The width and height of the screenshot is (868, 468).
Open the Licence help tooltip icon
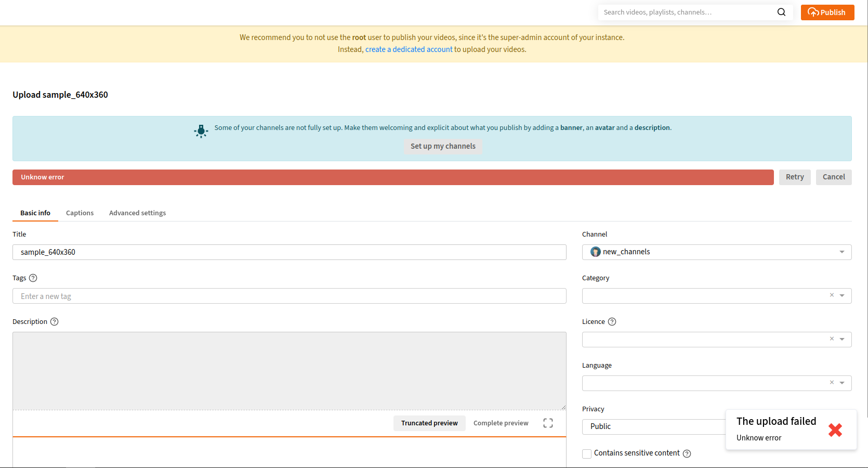click(612, 321)
